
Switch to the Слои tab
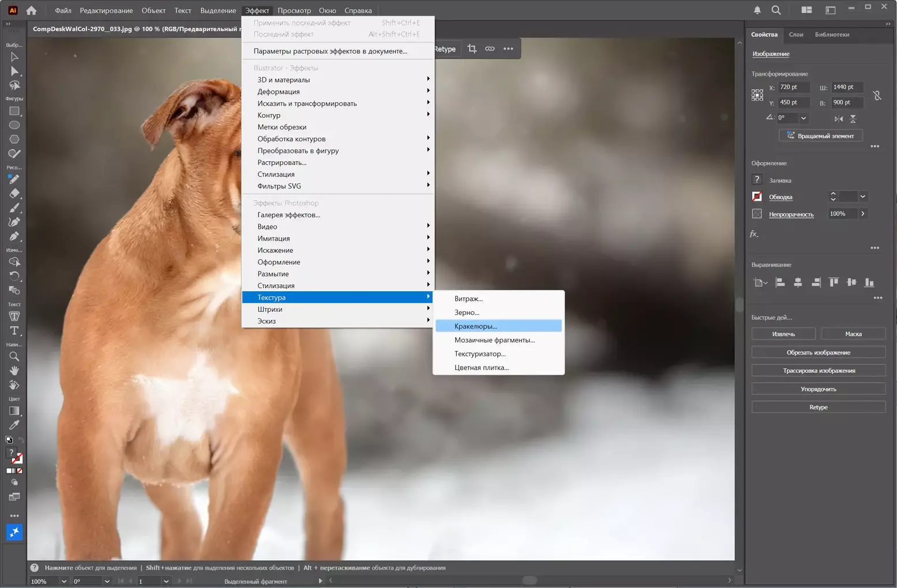(x=796, y=35)
